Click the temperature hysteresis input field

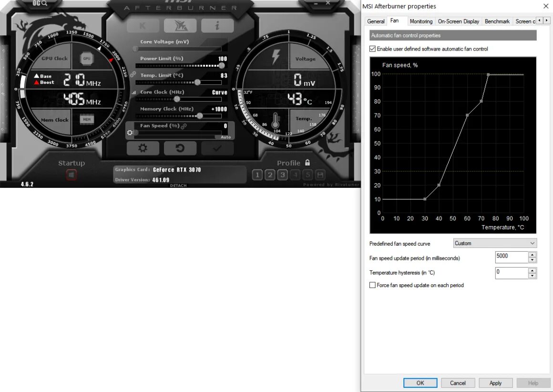pyautogui.click(x=512, y=273)
